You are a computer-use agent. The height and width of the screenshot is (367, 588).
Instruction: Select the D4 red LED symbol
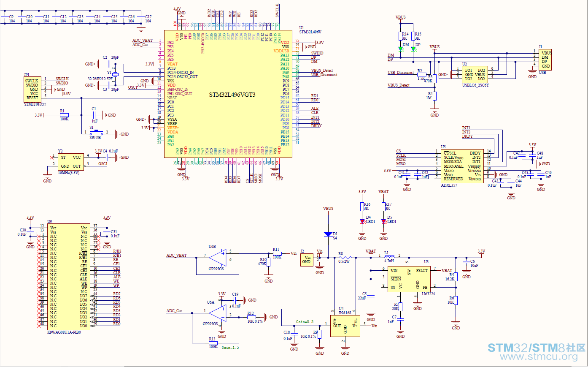[362, 221]
